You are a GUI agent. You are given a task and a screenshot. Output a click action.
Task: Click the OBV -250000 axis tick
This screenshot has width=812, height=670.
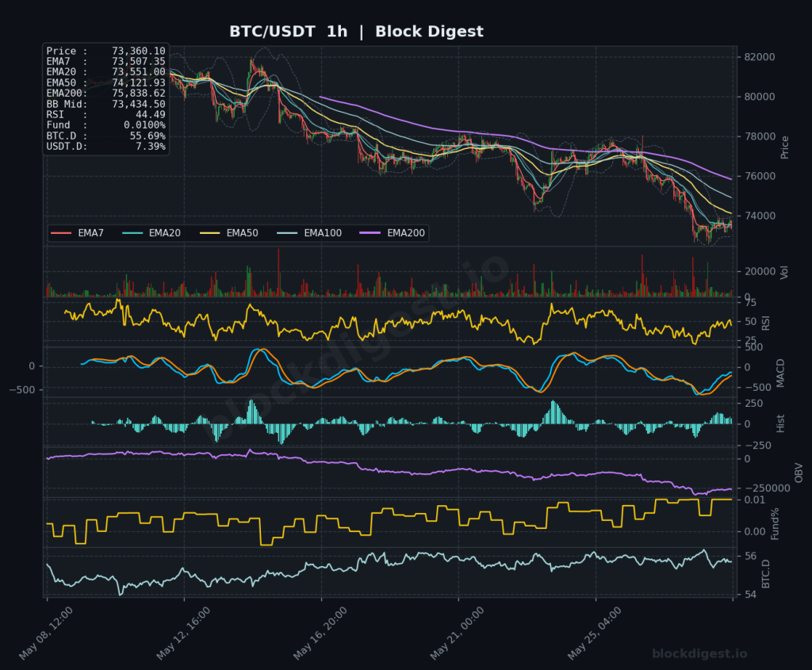pyautogui.click(x=767, y=488)
